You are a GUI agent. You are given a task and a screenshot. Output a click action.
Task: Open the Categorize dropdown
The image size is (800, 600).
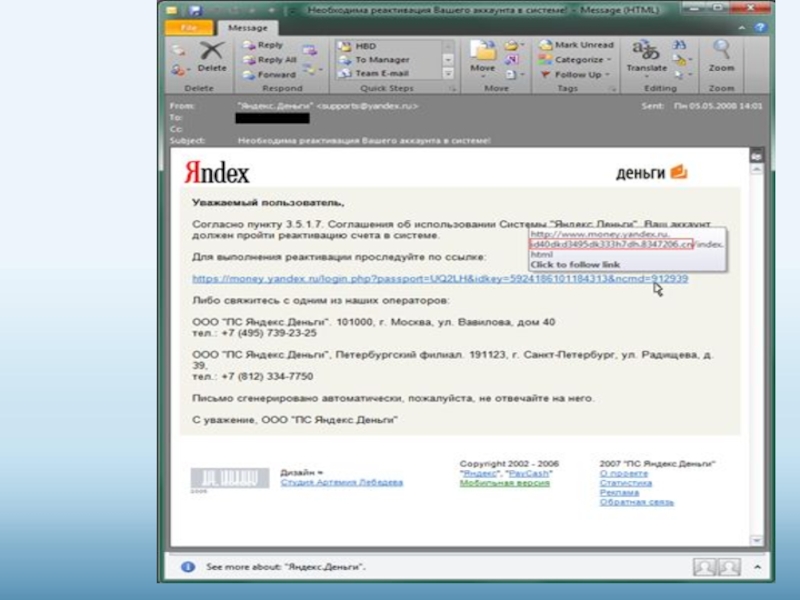[574, 60]
